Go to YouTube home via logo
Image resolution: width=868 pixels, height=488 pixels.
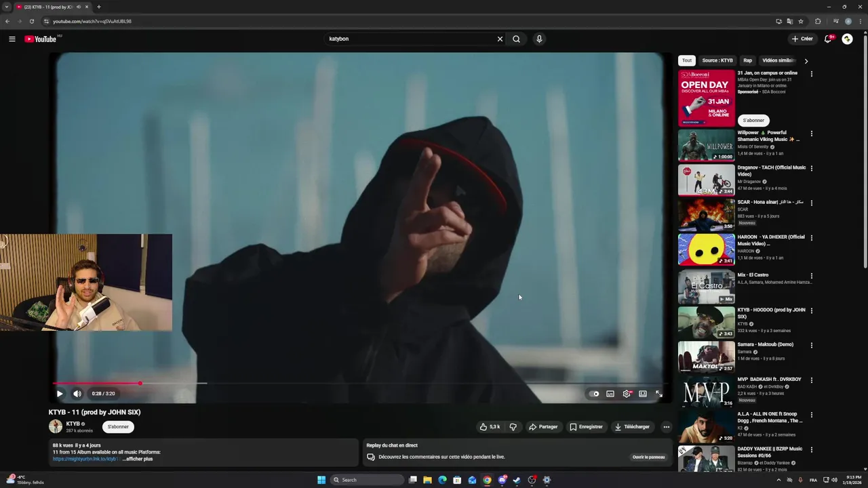(41, 39)
